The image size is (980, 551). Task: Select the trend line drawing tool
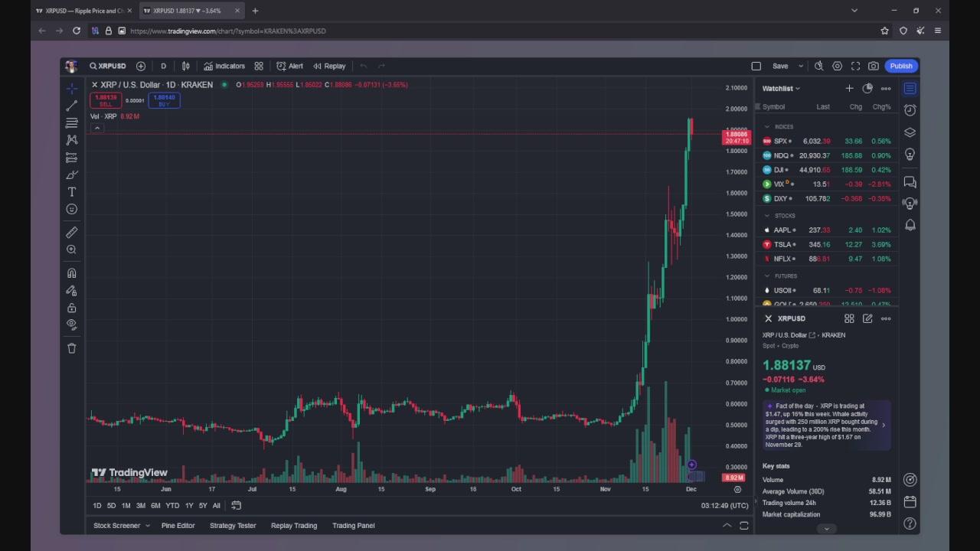click(71, 106)
